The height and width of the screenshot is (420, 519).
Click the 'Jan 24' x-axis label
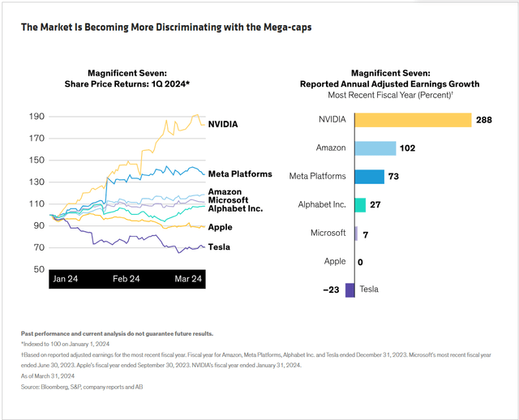point(65,279)
